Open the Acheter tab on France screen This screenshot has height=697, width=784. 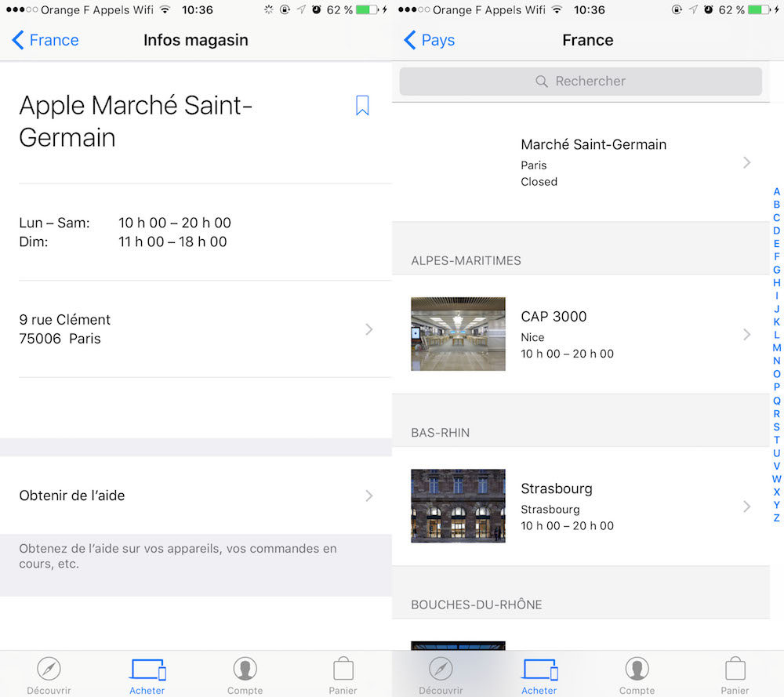pos(539,676)
